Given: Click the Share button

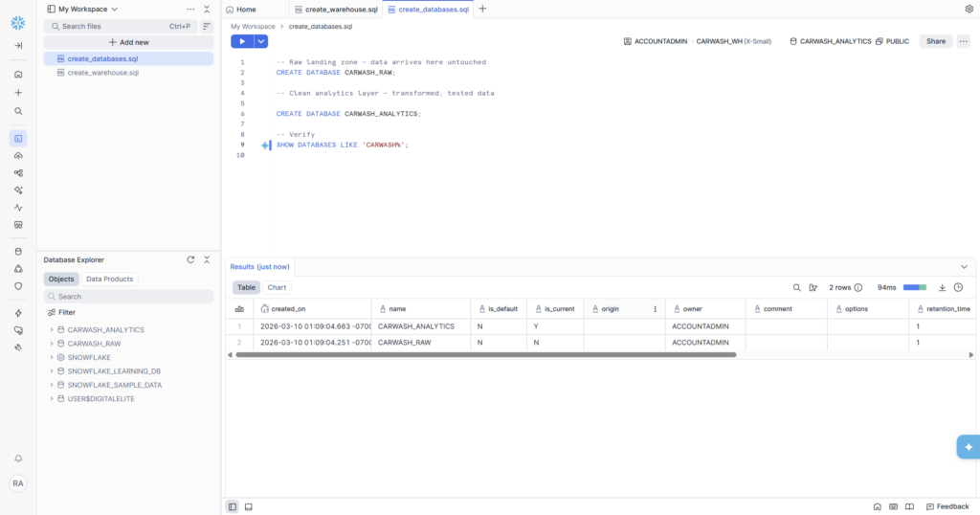Looking at the screenshot, I should [x=935, y=41].
